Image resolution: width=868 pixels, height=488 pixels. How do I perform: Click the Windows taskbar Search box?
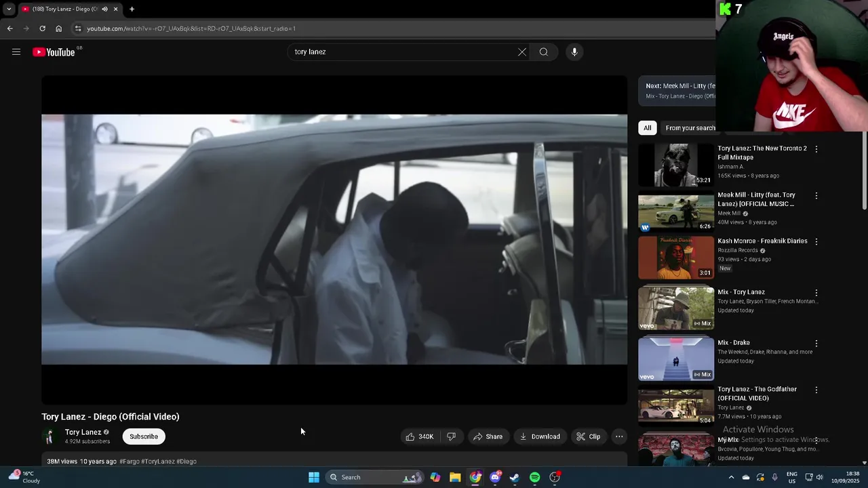374,477
